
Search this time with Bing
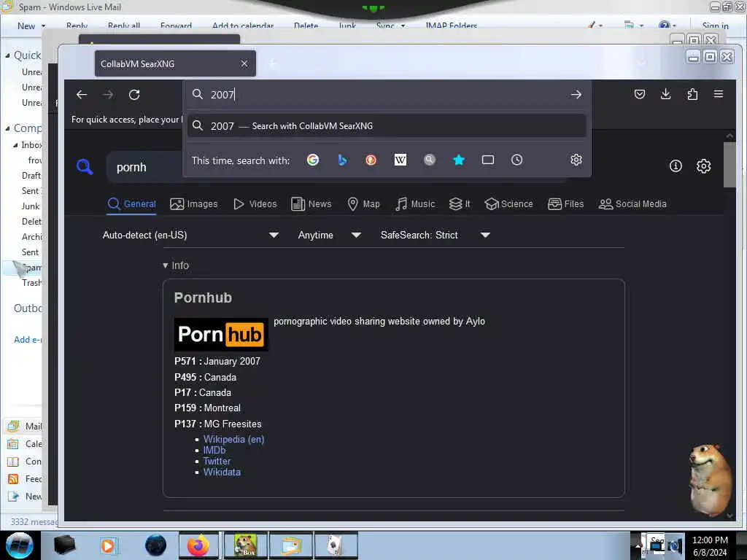[x=342, y=160]
